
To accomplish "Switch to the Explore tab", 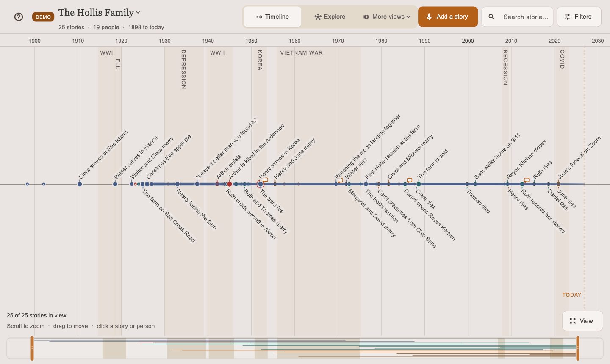I will pos(330,17).
